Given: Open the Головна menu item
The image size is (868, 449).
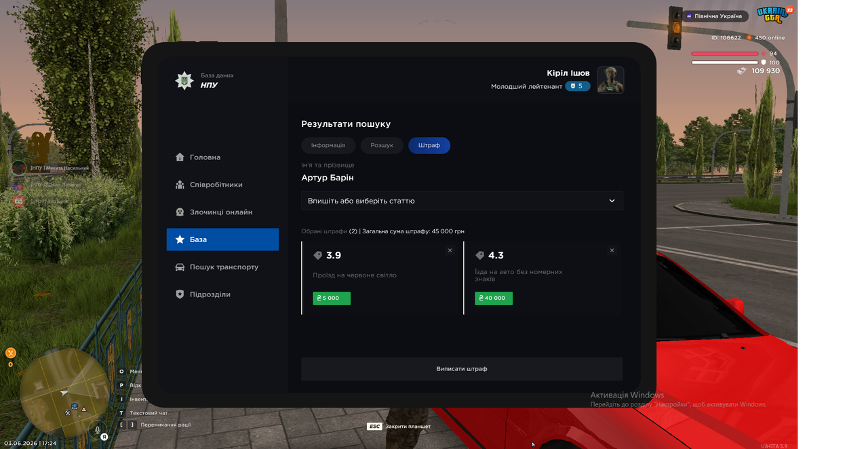Looking at the screenshot, I should 222,157.
